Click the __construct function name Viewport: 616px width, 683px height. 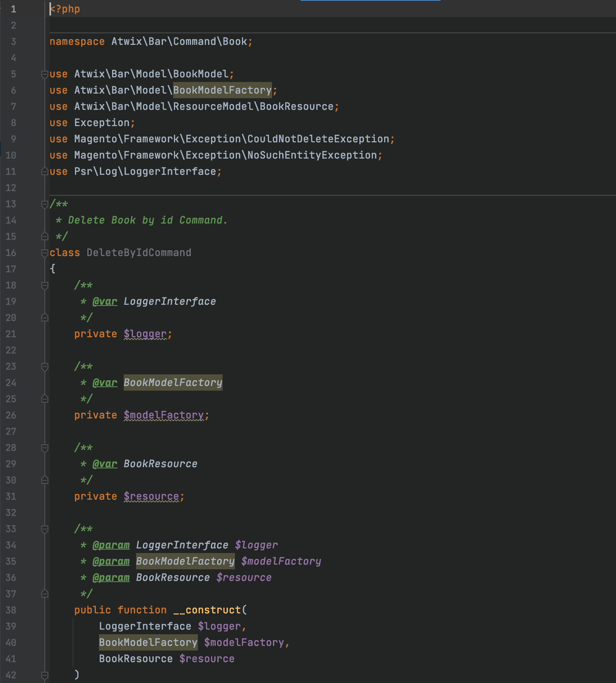click(207, 610)
